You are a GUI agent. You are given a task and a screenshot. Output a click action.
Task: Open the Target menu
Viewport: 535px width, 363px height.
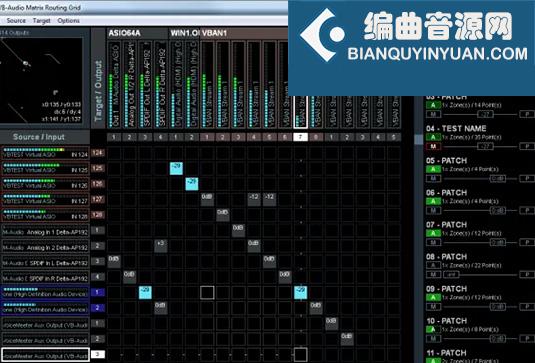click(41, 20)
